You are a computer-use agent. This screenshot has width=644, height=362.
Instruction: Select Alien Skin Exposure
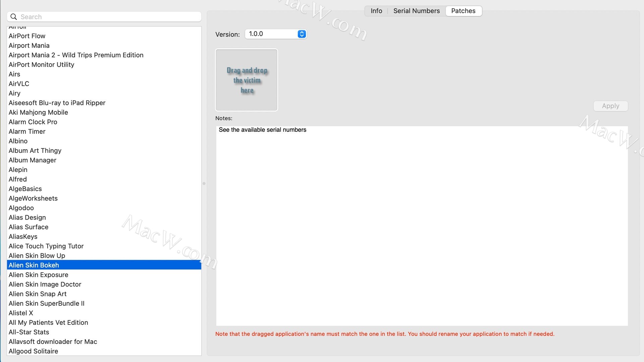(104, 275)
